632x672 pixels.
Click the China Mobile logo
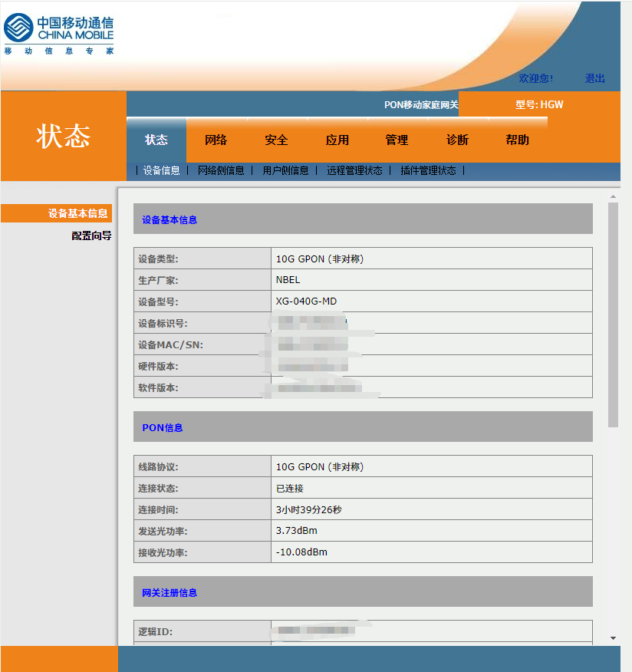(59, 35)
